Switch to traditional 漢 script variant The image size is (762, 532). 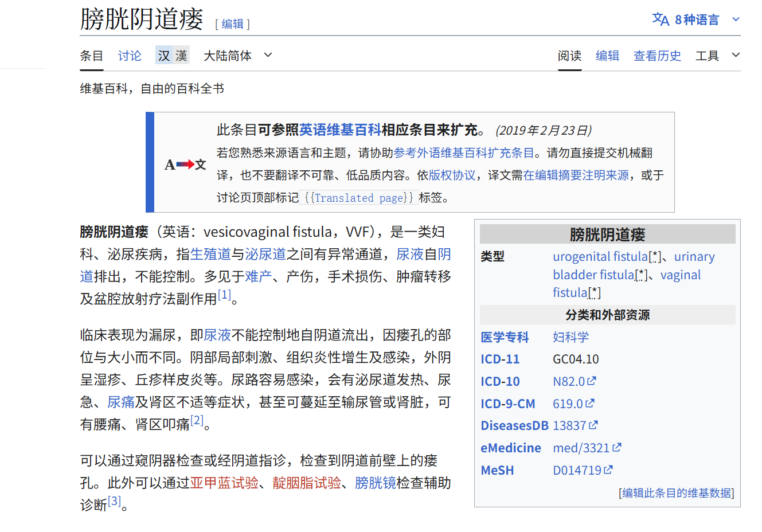(x=181, y=56)
